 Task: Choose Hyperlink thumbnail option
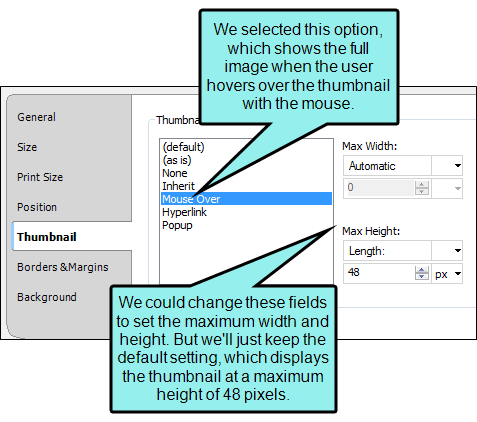pyautogui.click(x=184, y=212)
